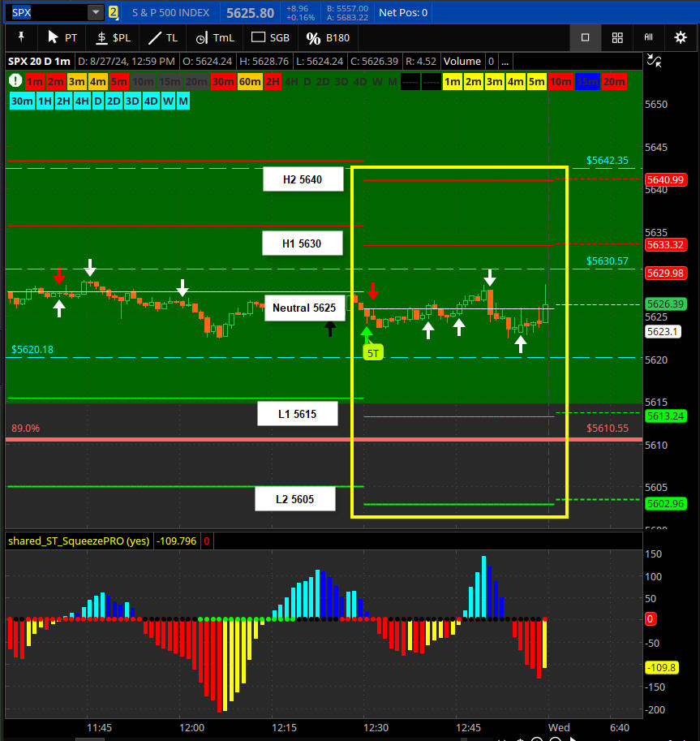700x741 pixels.
Task: Click the 5633.32 red price bubble
Action: [x=665, y=245]
